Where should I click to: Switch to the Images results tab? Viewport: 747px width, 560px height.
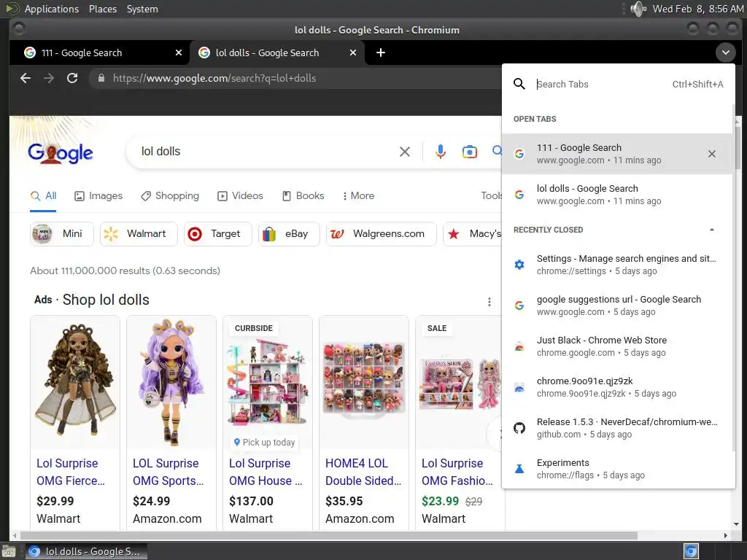(98, 195)
